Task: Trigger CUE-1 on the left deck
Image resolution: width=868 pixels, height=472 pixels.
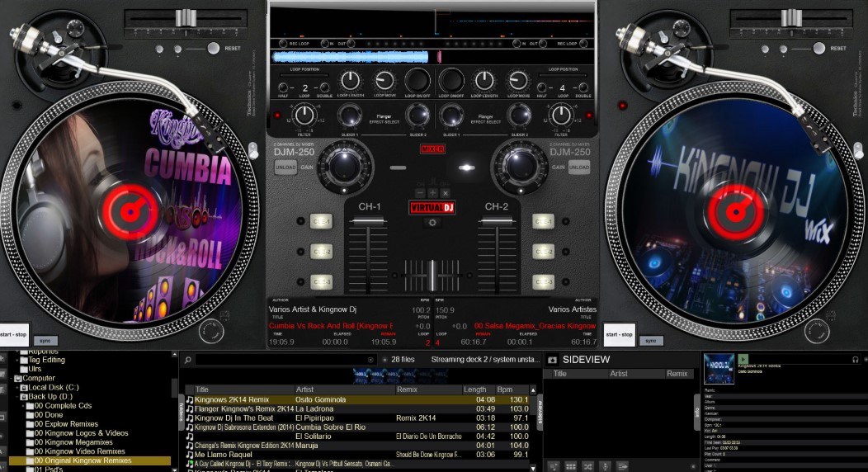Action: coord(321,221)
